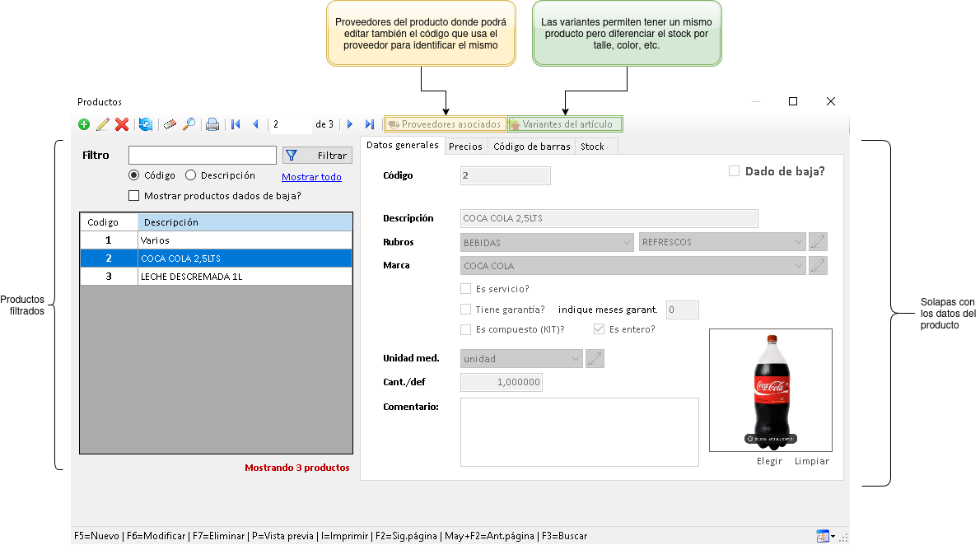980x545 pixels.
Task: Jump to the last record navigation arrow
Action: point(370,124)
